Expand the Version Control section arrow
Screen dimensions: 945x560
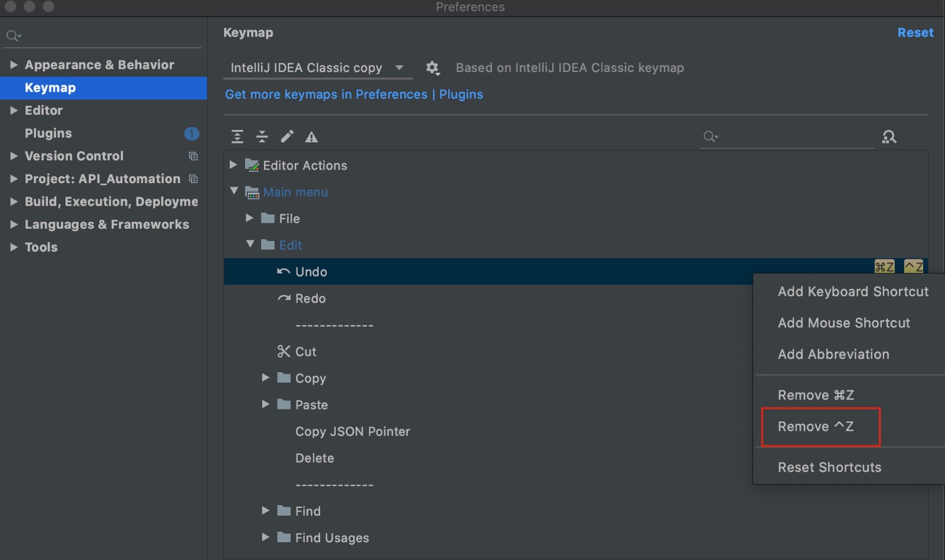(x=14, y=156)
